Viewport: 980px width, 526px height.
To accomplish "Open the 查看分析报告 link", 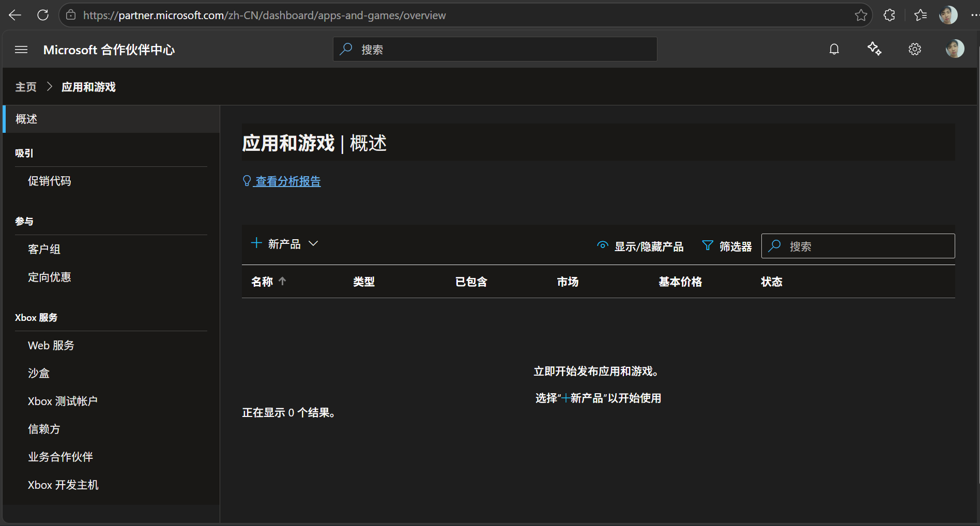I will click(x=288, y=181).
